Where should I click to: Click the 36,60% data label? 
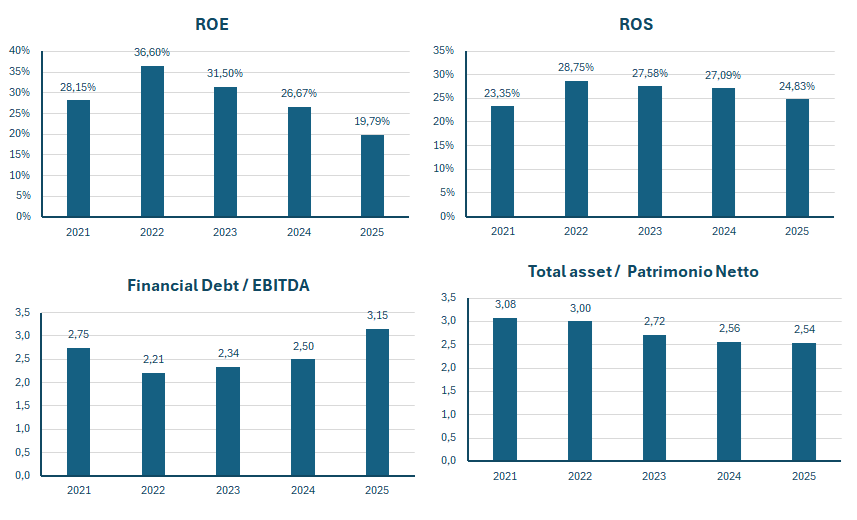click(x=152, y=52)
